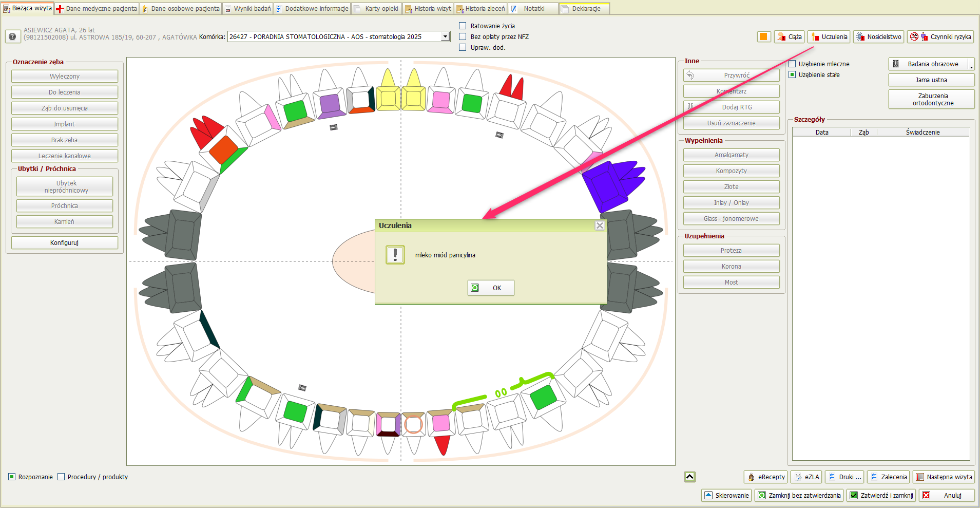Screen dimensions: 980x508
Task: Click the help question mark icon
Action: coord(12,36)
